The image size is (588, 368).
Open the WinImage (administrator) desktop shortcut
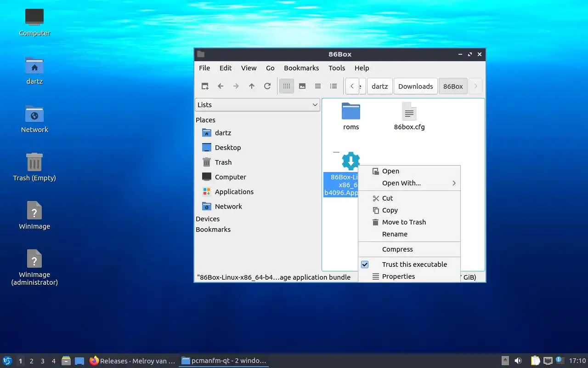pyautogui.click(x=34, y=259)
